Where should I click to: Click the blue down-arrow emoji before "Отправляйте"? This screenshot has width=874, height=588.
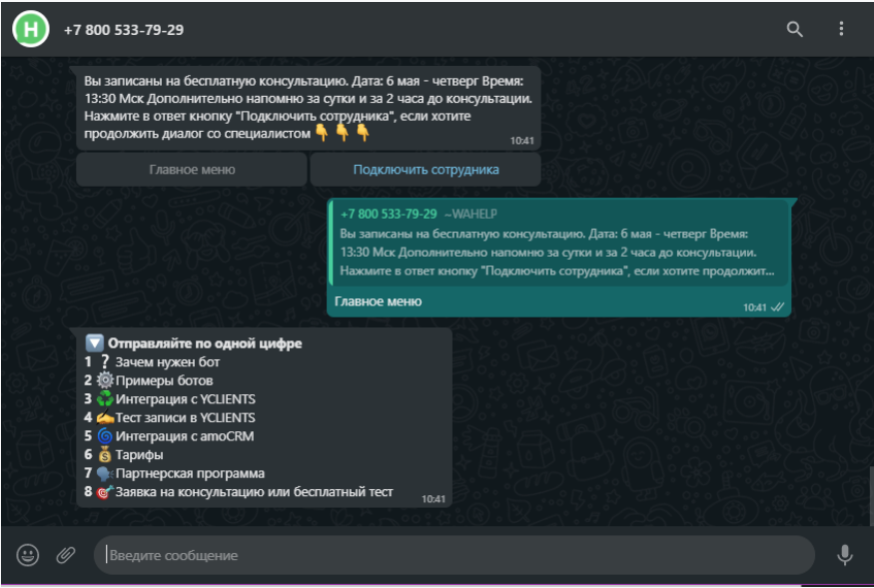95,343
